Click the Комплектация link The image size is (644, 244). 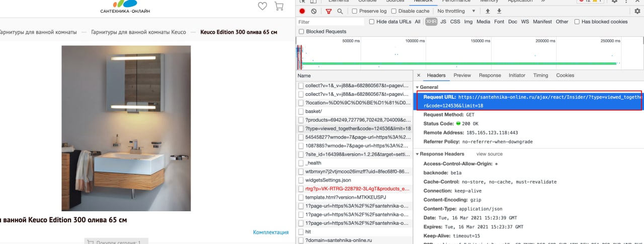pos(271,232)
